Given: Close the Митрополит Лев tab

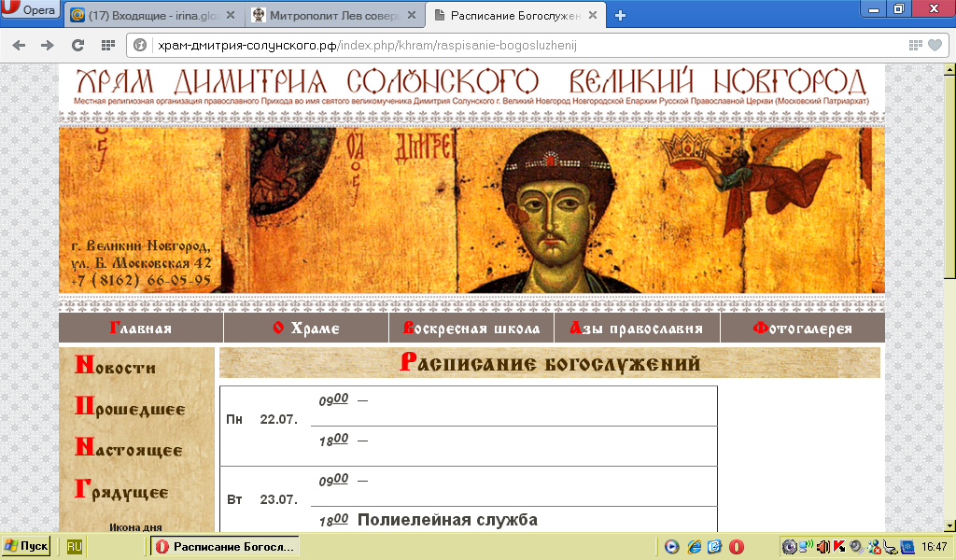Looking at the screenshot, I should click(412, 15).
